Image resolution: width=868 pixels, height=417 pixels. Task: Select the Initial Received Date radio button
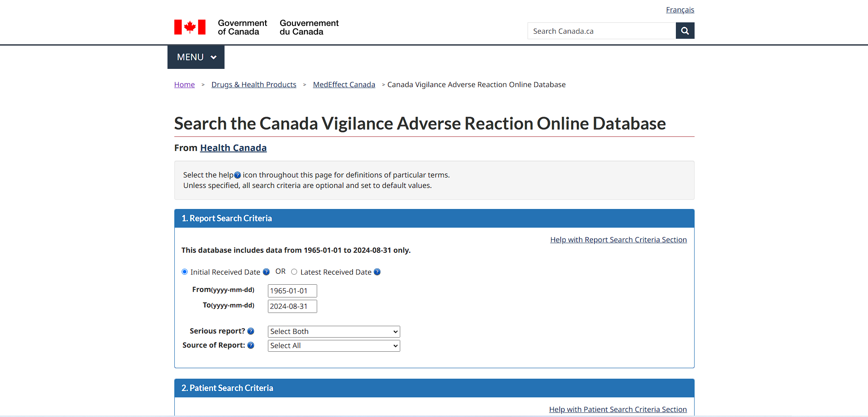[185, 272]
